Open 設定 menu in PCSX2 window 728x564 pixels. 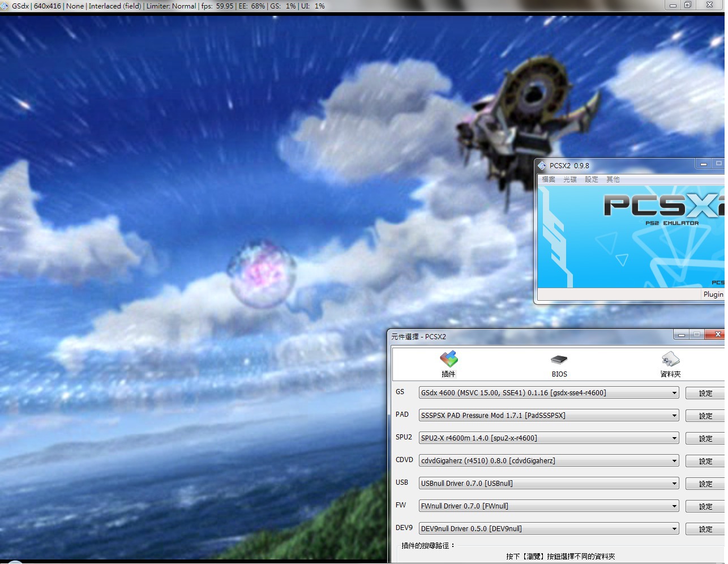click(x=592, y=180)
